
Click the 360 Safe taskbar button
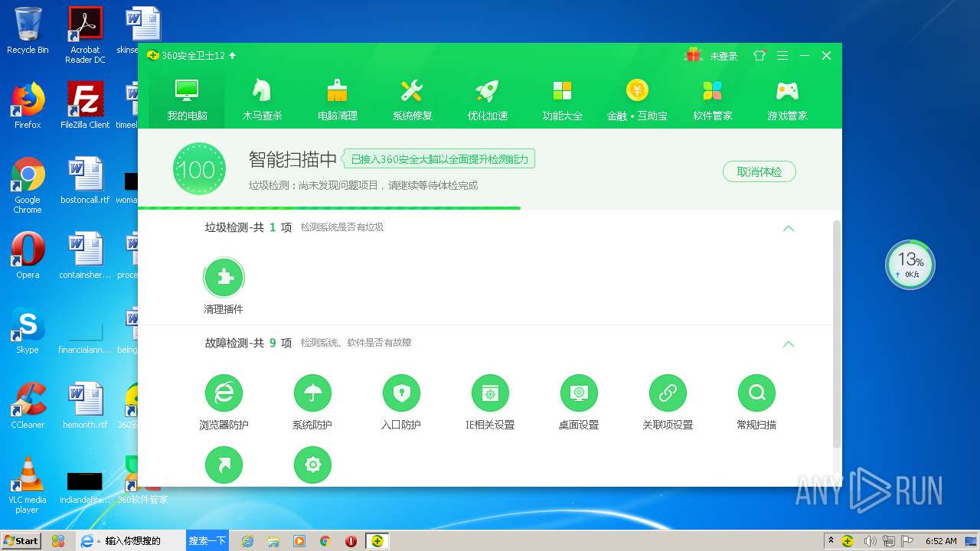pyautogui.click(x=377, y=541)
